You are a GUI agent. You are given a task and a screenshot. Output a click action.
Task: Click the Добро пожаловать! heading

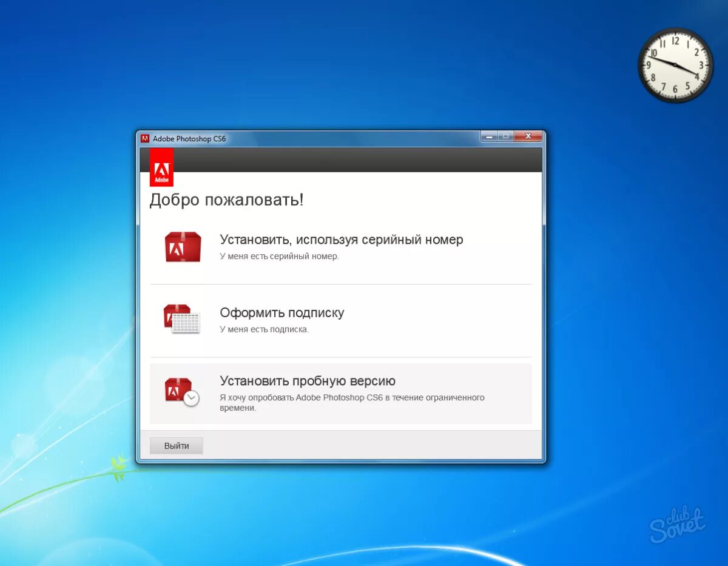[227, 200]
